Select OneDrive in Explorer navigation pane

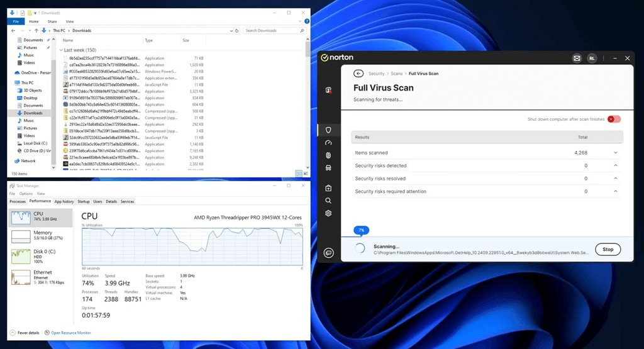33,73
